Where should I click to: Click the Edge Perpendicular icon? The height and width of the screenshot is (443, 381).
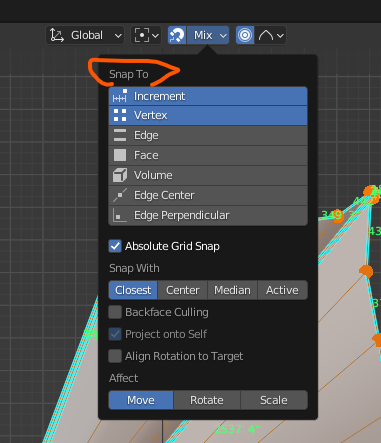[x=120, y=215]
